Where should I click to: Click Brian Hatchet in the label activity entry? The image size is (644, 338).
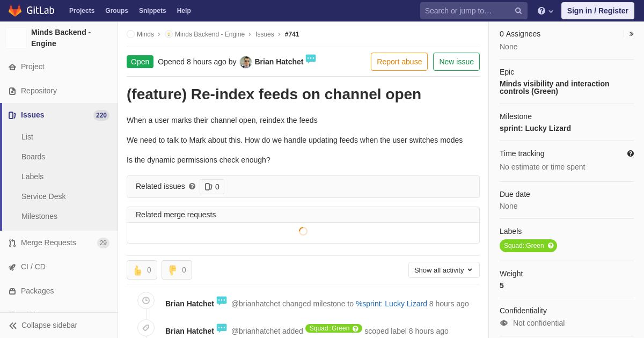point(189,331)
